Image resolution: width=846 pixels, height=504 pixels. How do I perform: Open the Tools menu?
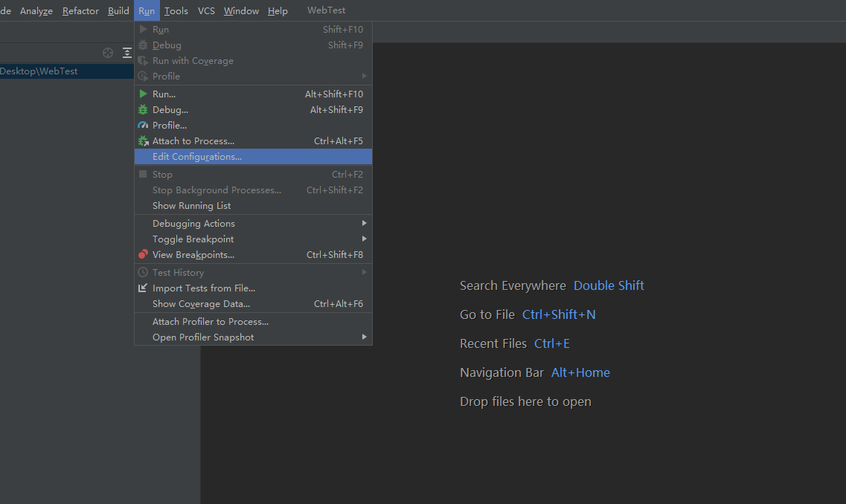point(176,11)
